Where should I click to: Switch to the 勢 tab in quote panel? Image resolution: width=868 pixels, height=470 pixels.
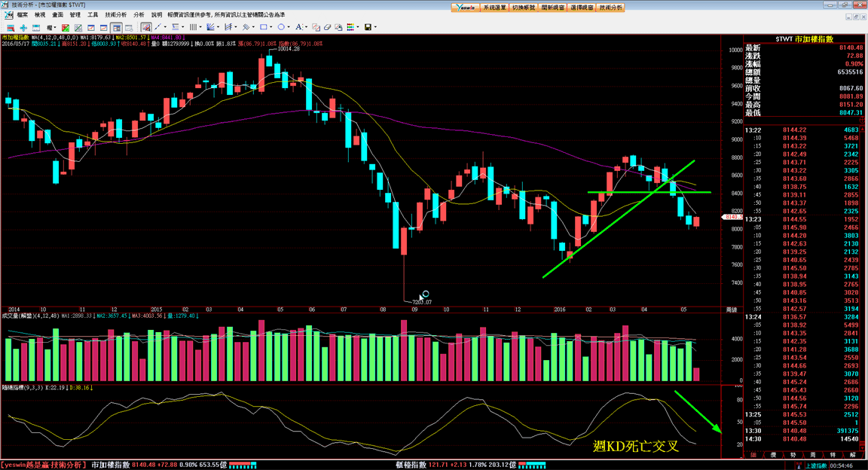pyautogui.click(x=793, y=454)
